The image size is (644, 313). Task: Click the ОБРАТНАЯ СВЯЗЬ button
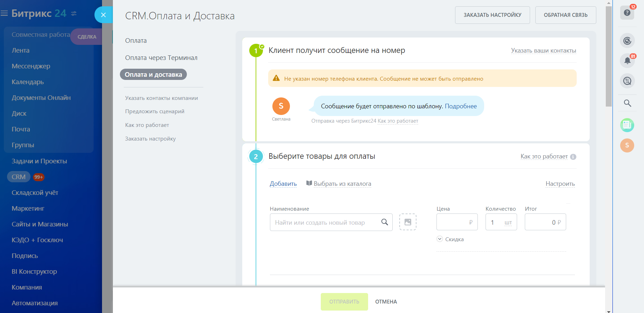coord(565,15)
